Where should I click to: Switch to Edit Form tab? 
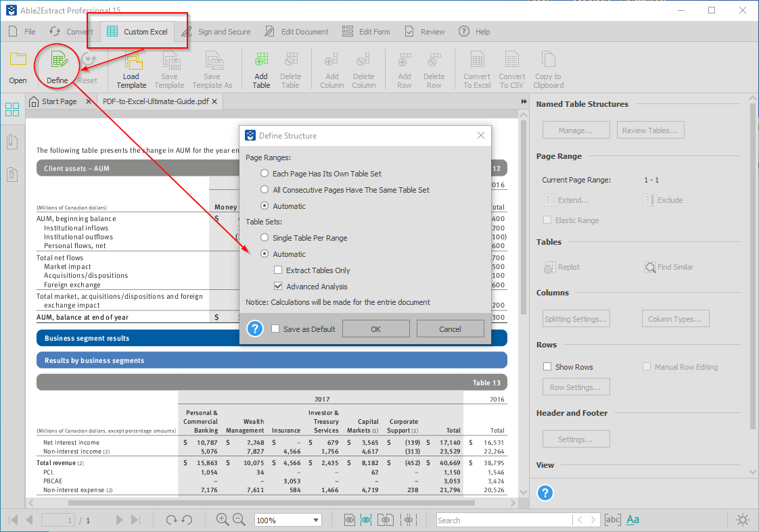point(366,32)
